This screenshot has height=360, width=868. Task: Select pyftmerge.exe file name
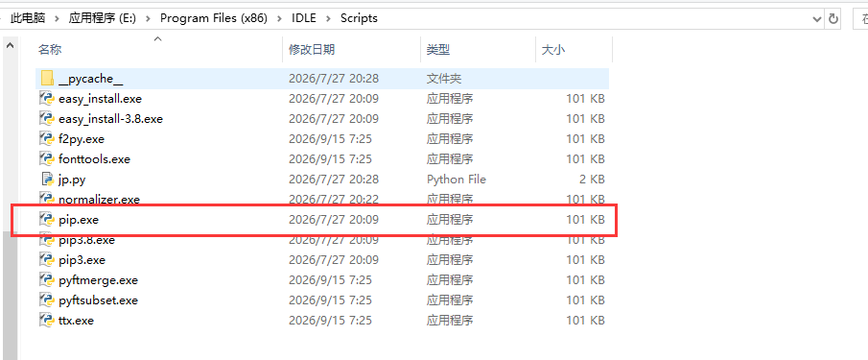[98, 280]
